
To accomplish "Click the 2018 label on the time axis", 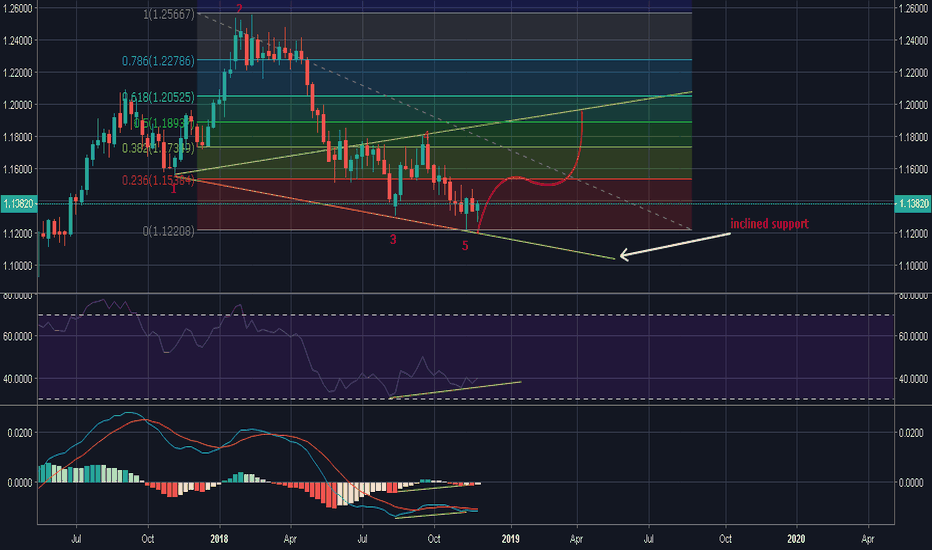I will pyautogui.click(x=219, y=539).
